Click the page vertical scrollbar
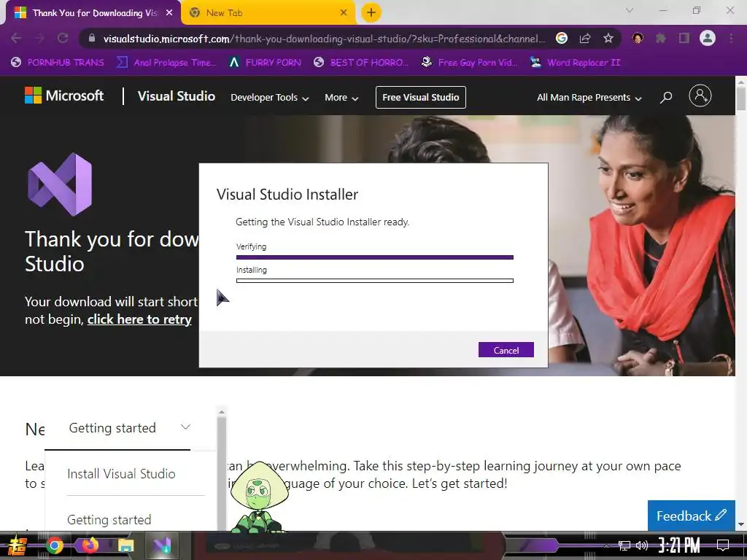 click(x=741, y=303)
